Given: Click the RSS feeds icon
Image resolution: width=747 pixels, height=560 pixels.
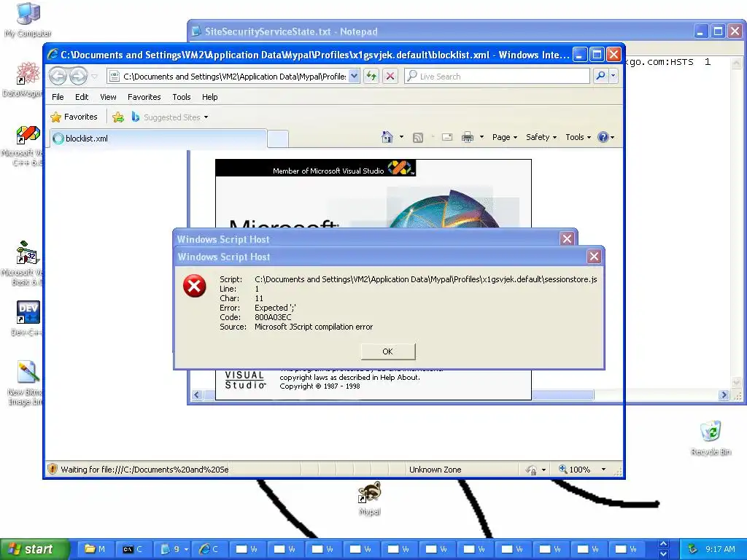Looking at the screenshot, I should click(418, 138).
